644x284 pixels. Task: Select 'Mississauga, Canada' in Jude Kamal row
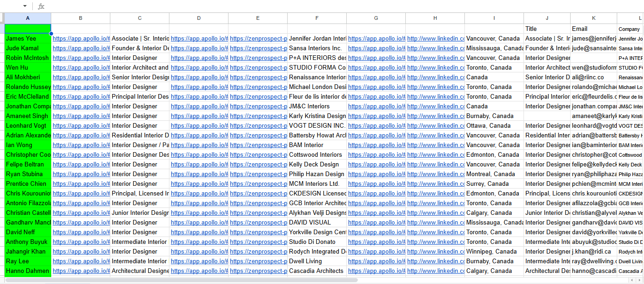[494, 48]
